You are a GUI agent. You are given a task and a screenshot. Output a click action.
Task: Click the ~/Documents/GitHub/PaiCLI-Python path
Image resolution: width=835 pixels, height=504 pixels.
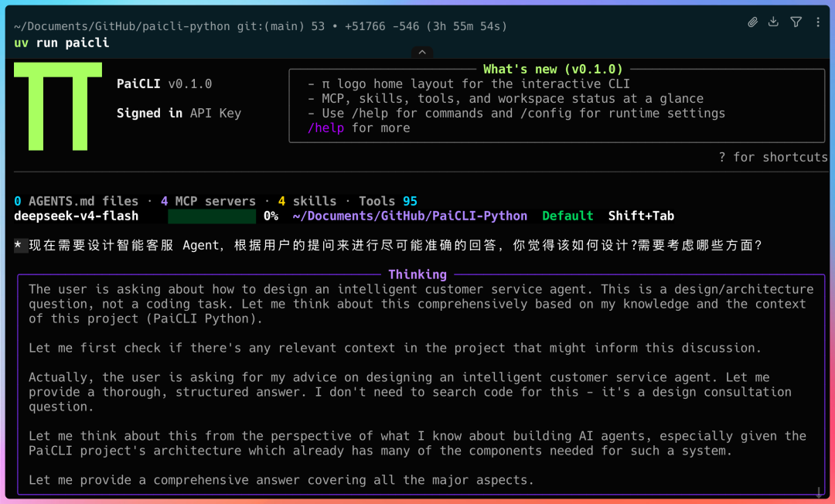coord(410,216)
